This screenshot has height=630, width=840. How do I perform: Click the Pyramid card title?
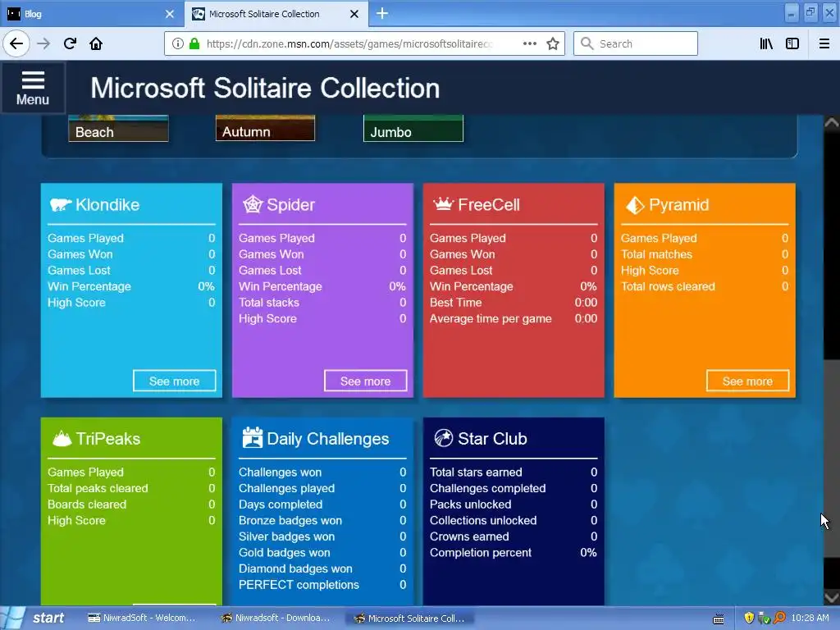pyautogui.click(x=678, y=204)
